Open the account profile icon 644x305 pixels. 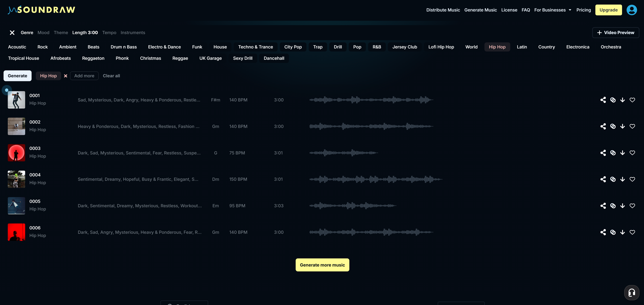(x=632, y=10)
